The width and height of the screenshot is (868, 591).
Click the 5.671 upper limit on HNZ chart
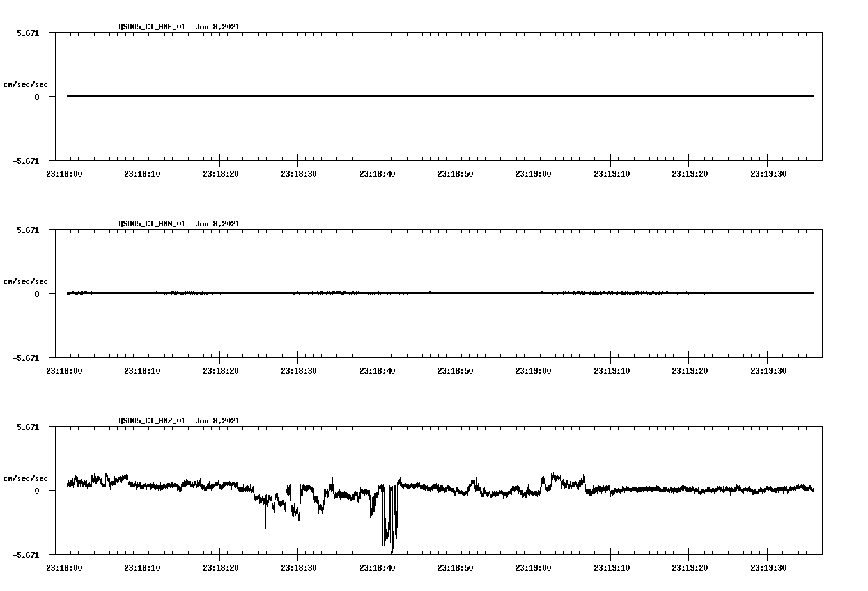(x=28, y=427)
